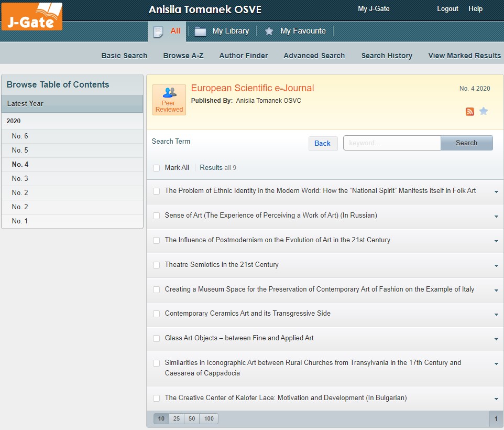
Task: Open the Author Finder menu item
Action: [x=244, y=56]
